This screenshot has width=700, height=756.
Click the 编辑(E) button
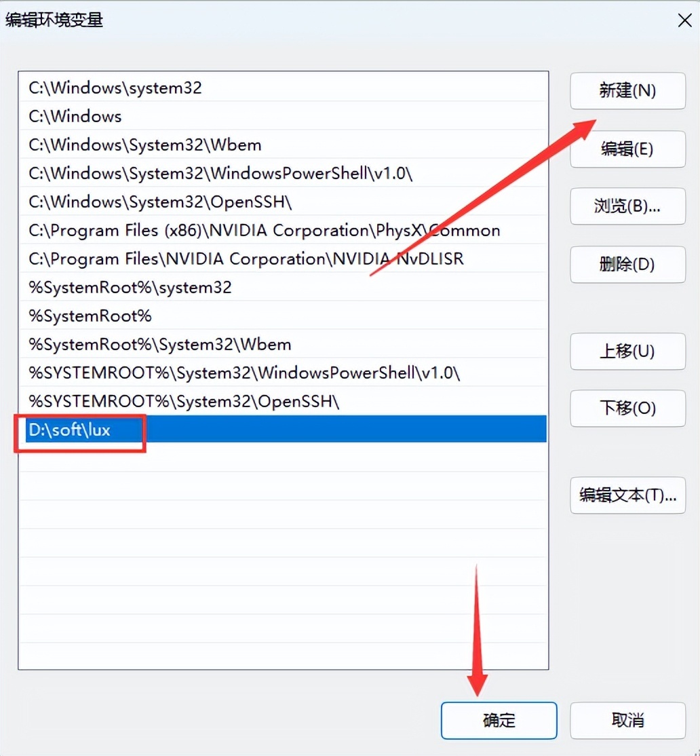tap(627, 149)
